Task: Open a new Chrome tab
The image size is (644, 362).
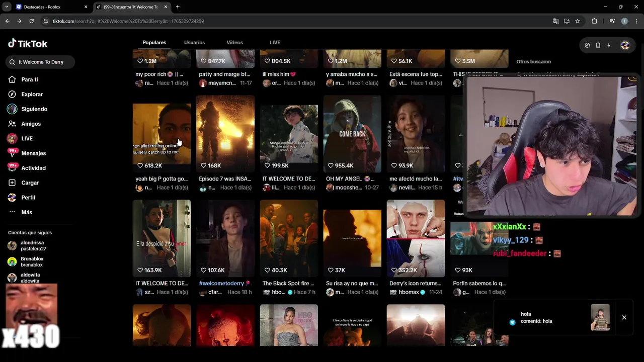Action: point(178,7)
